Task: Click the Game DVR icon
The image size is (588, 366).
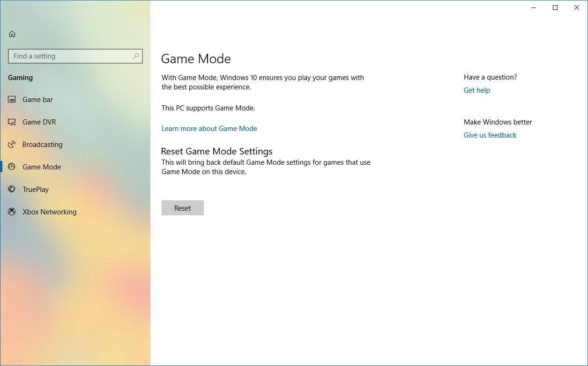Action: pos(12,122)
